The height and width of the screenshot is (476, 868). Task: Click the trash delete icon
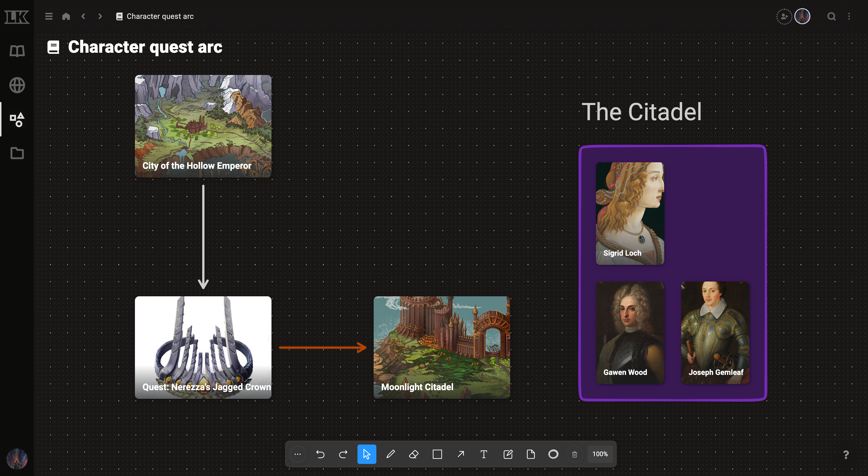[574, 454]
